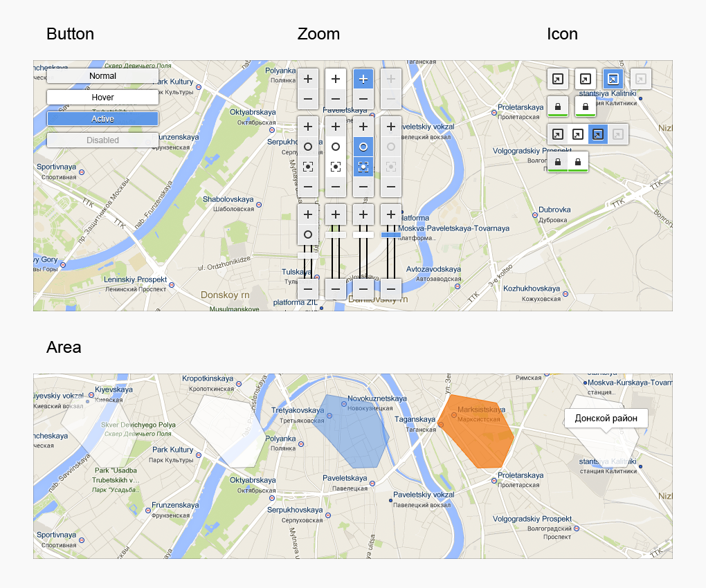Click the slider handle on the first slider zoom control
Screen dimensions: 706x588
(x=308, y=255)
